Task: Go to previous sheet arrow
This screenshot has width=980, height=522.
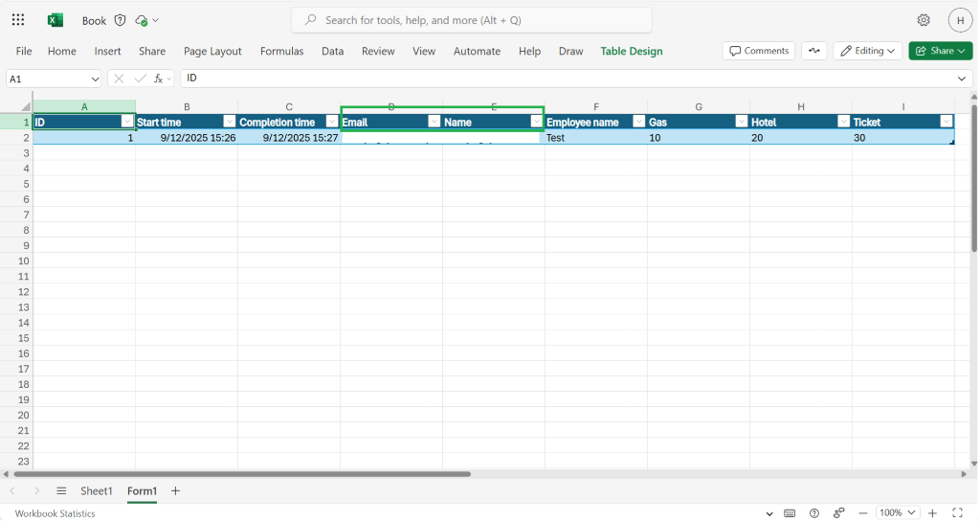Action: (12, 491)
